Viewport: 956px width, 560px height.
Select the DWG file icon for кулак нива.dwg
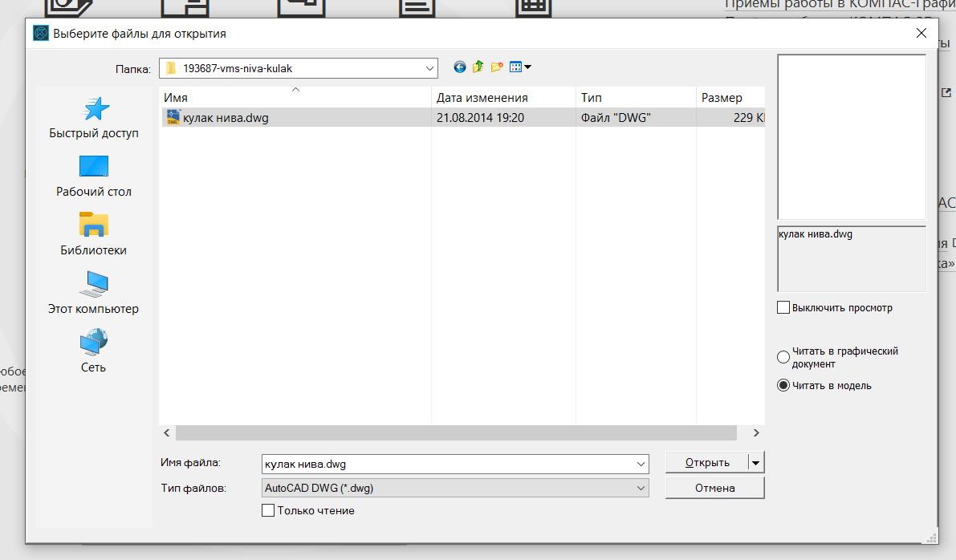[x=173, y=118]
